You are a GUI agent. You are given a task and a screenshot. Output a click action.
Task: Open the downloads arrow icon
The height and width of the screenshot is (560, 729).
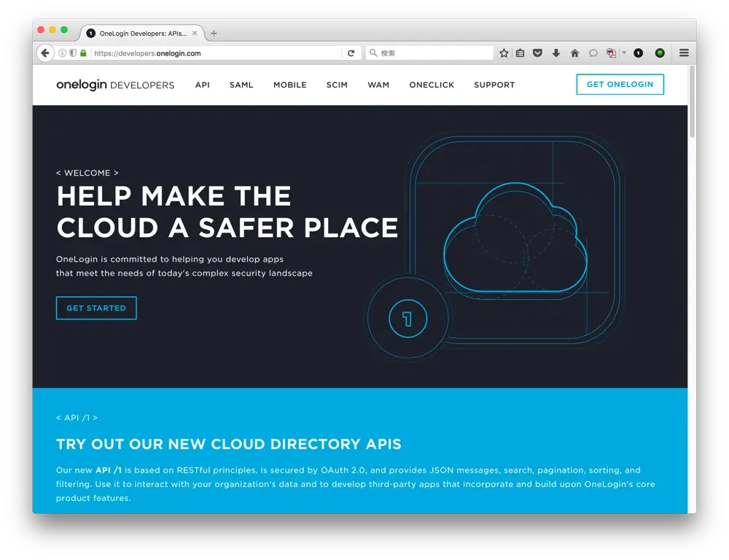tap(555, 53)
